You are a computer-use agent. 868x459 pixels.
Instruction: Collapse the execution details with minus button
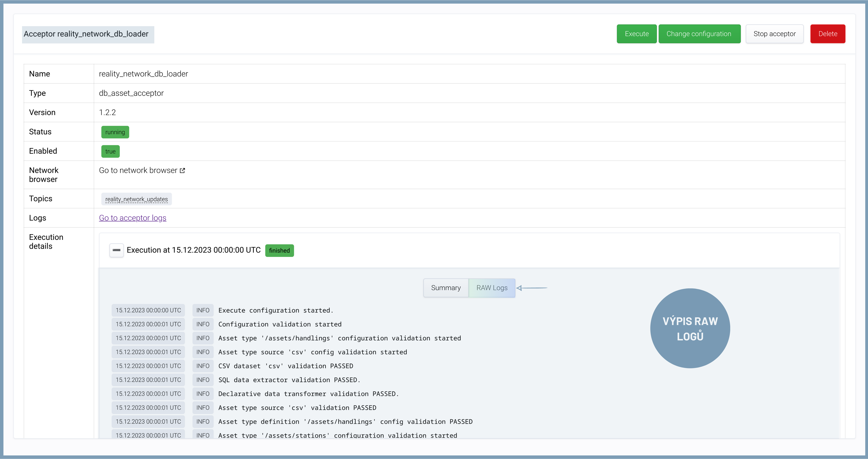117,250
